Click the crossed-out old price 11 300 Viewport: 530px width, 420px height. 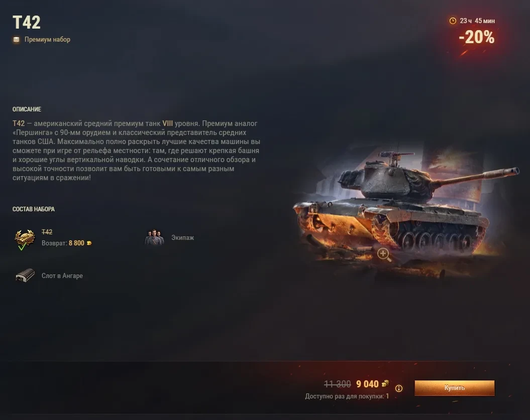pyautogui.click(x=337, y=384)
